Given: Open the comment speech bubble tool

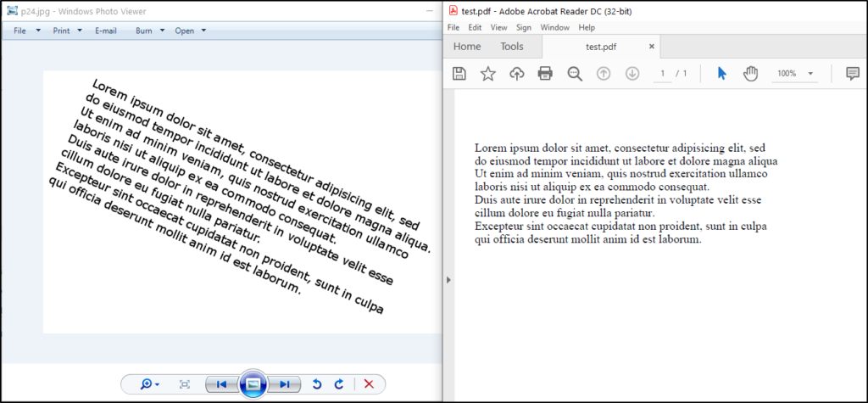Looking at the screenshot, I should coord(853,74).
